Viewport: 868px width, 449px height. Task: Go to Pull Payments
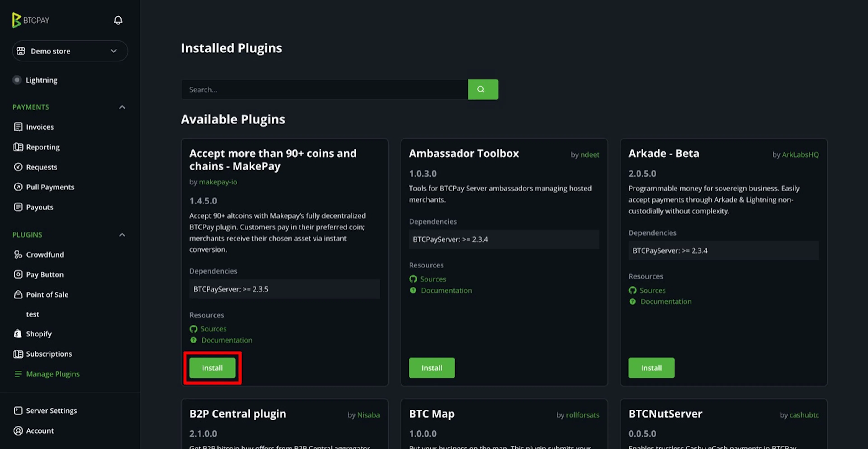(50, 187)
